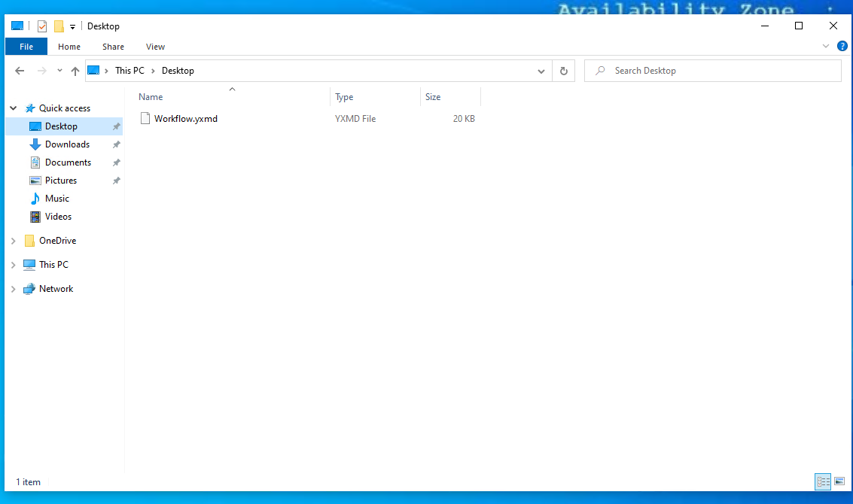Open the Help question mark icon

pos(842,47)
